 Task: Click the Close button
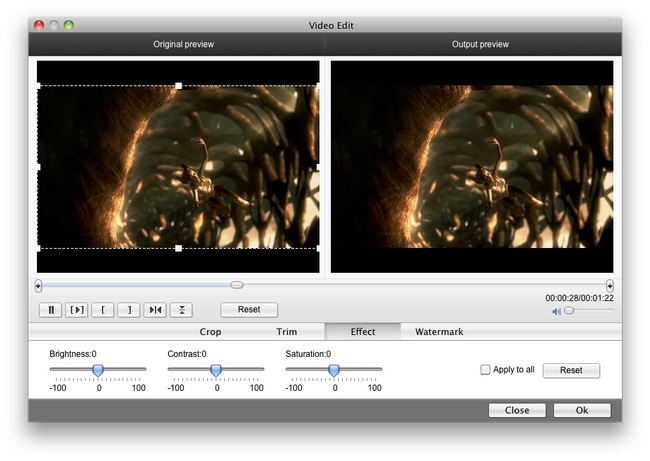(x=517, y=410)
